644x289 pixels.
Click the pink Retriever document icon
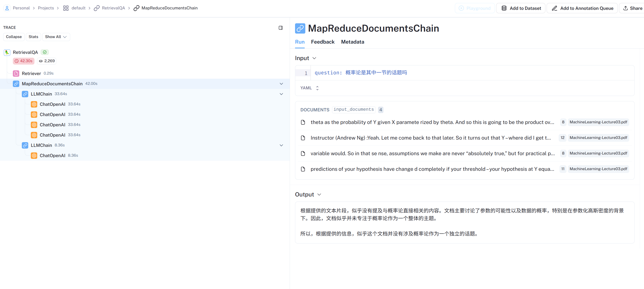16,74
